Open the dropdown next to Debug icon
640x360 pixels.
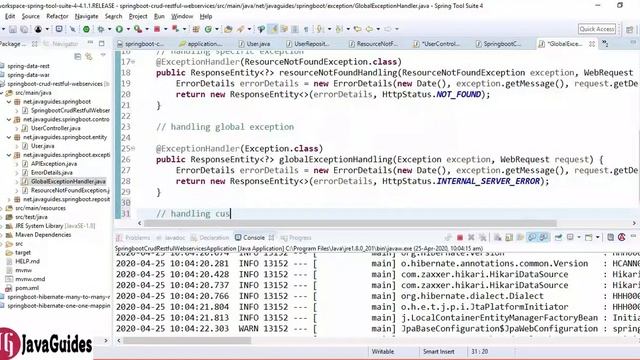coord(109,29)
